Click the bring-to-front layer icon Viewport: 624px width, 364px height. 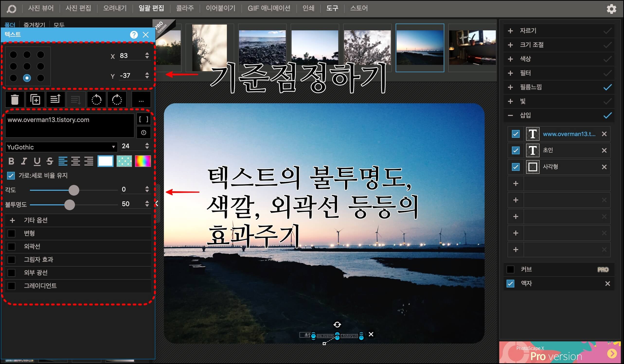[55, 100]
